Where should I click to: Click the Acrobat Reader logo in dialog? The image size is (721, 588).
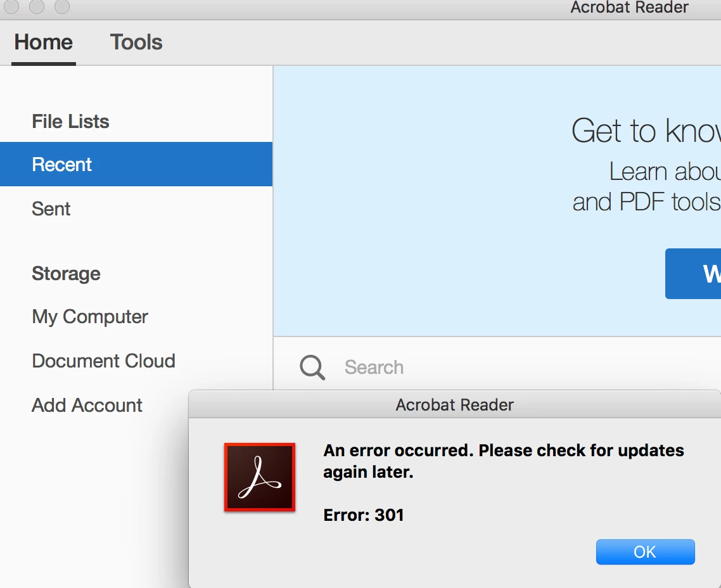click(x=260, y=477)
